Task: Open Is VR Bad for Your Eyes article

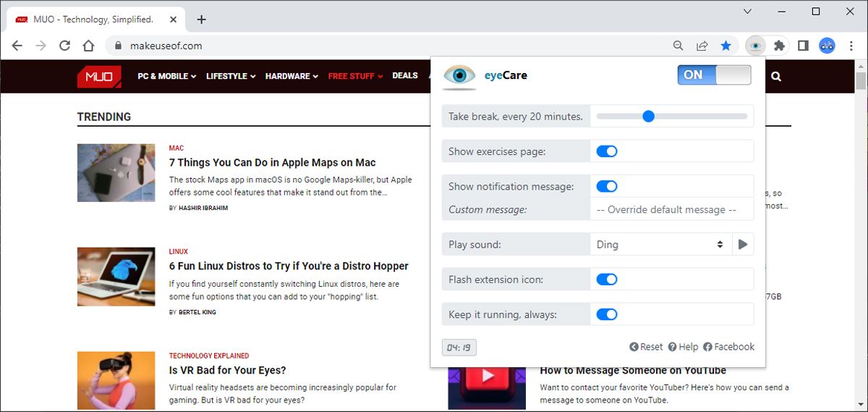Action: click(x=228, y=370)
